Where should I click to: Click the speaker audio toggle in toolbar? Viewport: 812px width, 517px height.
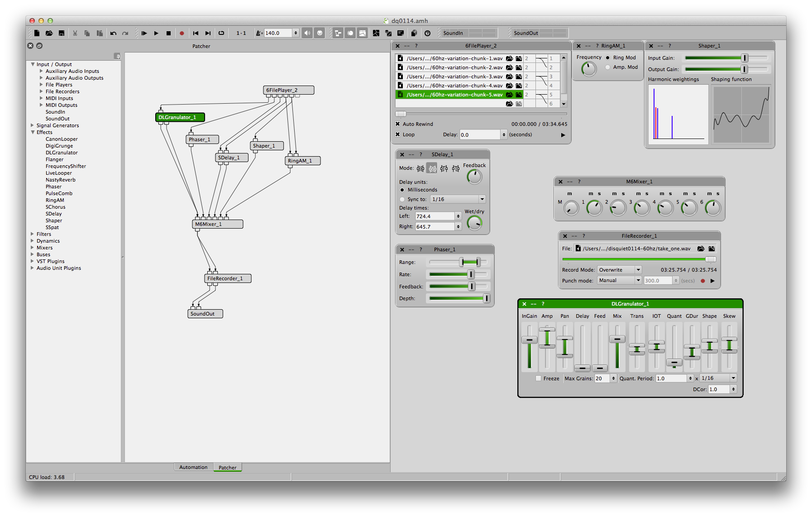pos(307,33)
